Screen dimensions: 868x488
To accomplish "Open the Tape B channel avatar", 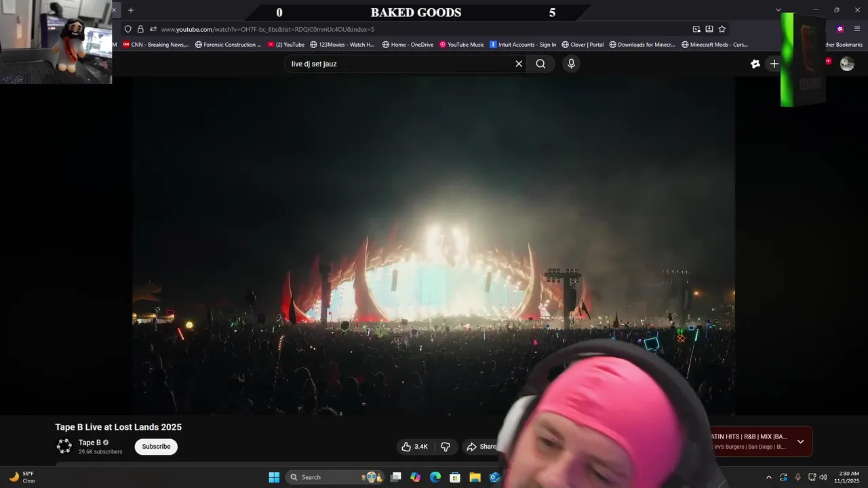I will pos(64,446).
